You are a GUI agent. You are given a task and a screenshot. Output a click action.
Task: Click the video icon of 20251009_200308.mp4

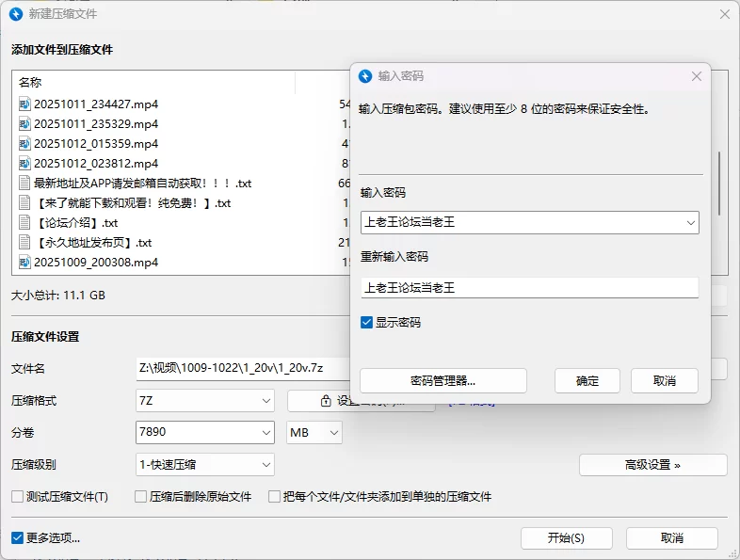pos(24,263)
